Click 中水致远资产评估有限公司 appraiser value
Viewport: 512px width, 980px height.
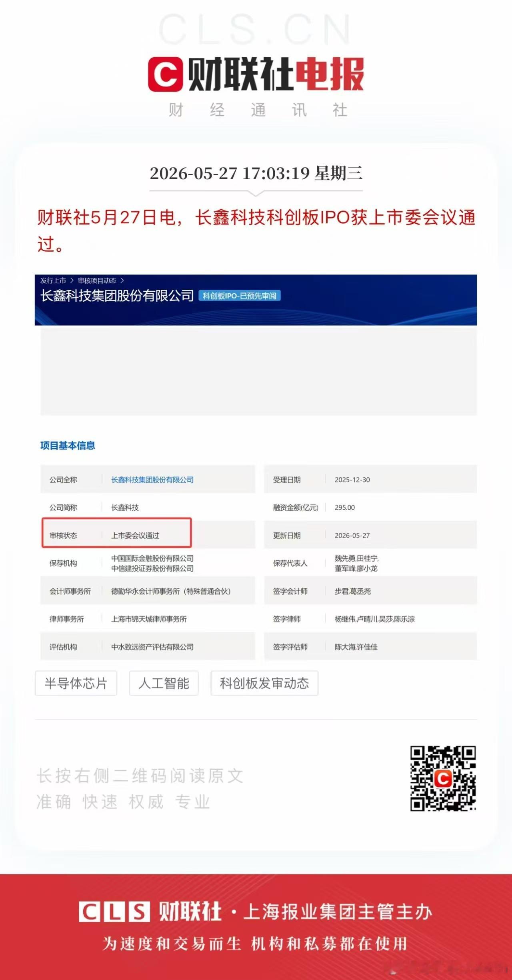[x=152, y=647]
